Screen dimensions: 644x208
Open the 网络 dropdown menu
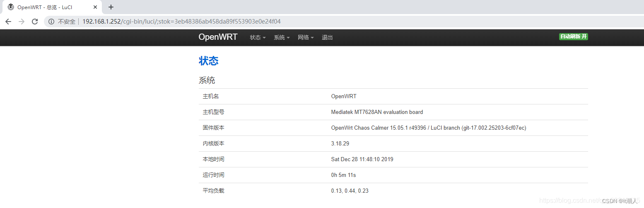tap(306, 37)
